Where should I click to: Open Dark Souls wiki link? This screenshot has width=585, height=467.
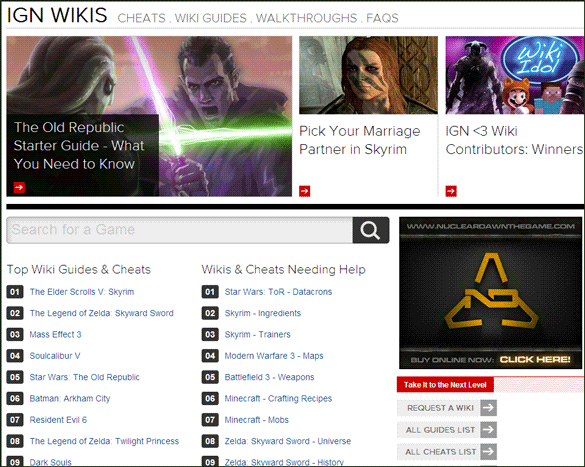coord(50,462)
